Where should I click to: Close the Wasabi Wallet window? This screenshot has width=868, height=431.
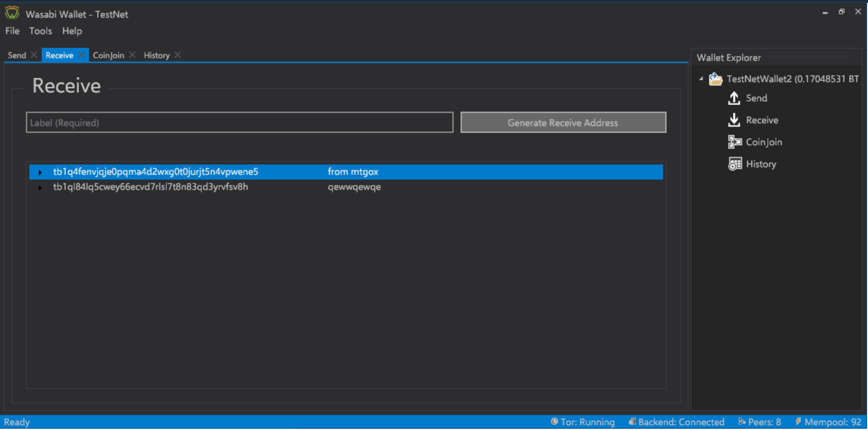tap(858, 12)
